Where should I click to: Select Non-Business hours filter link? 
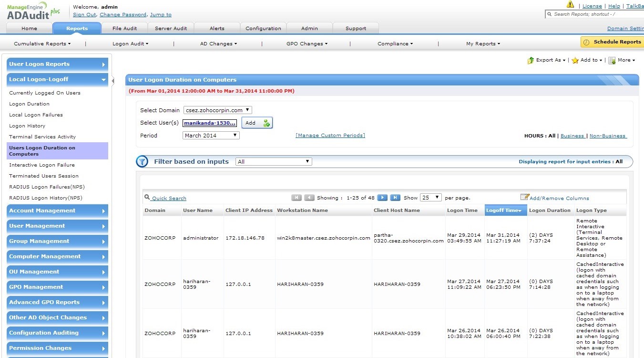click(x=608, y=136)
